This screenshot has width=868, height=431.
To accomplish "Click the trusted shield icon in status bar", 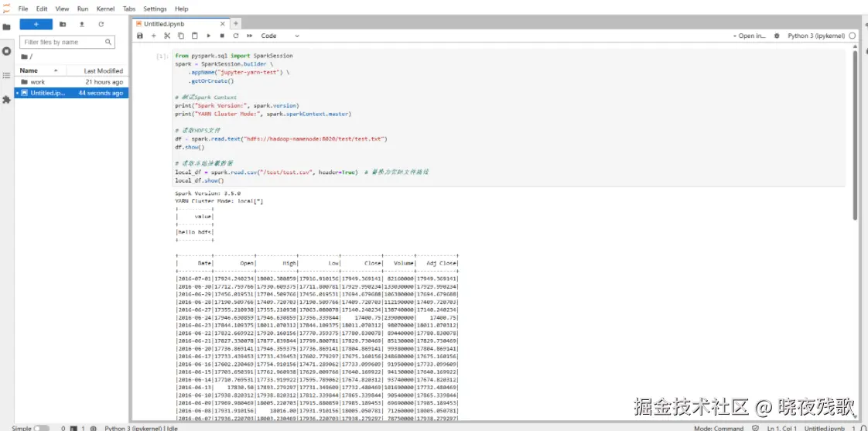I will (x=756, y=428).
